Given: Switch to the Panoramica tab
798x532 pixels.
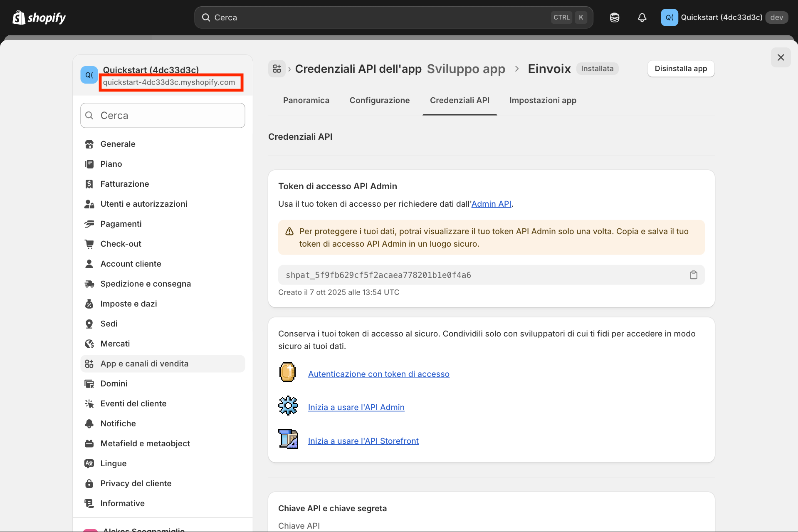Looking at the screenshot, I should tap(306, 100).
